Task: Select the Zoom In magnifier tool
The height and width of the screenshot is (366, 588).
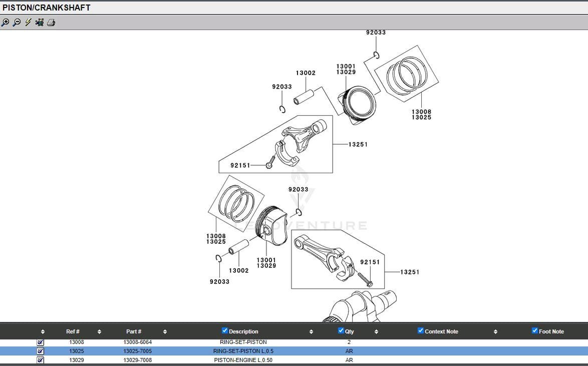Action: coord(6,22)
